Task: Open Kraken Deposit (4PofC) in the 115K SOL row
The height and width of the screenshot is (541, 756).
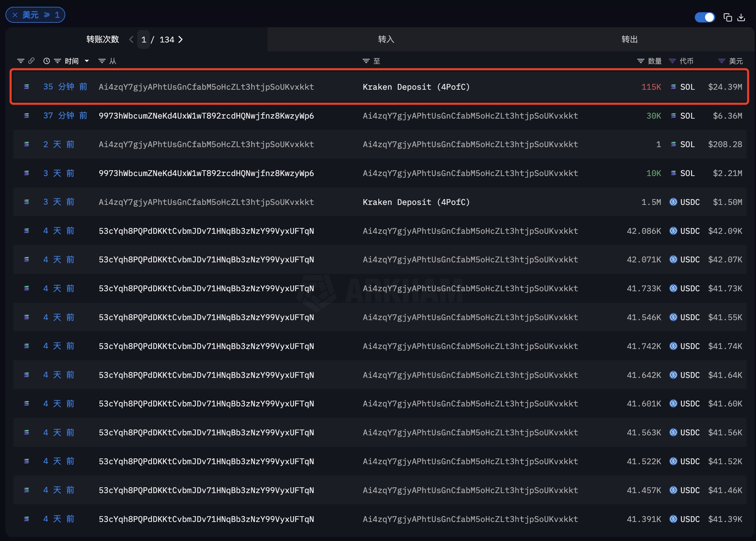Action: click(x=416, y=87)
